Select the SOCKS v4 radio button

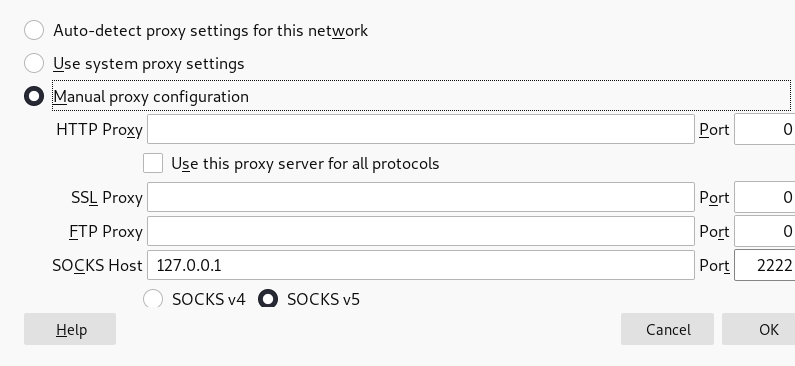[x=153, y=299]
